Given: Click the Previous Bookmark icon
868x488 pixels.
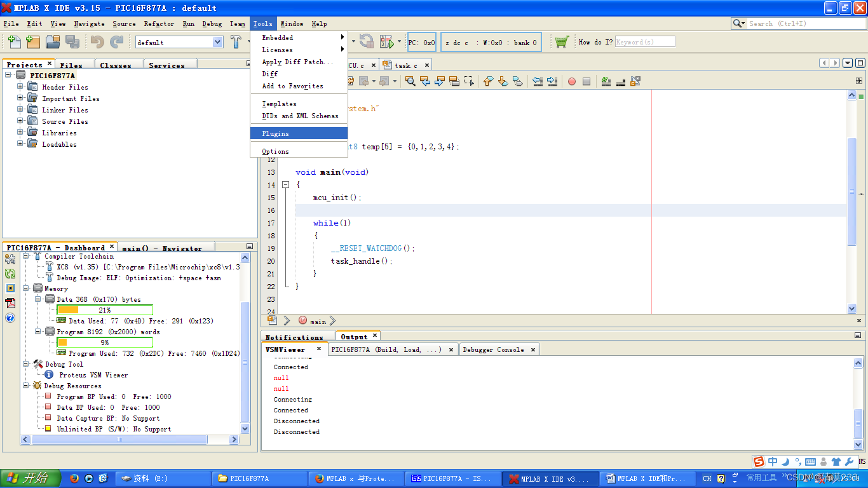Looking at the screenshot, I should (x=489, y=81).
